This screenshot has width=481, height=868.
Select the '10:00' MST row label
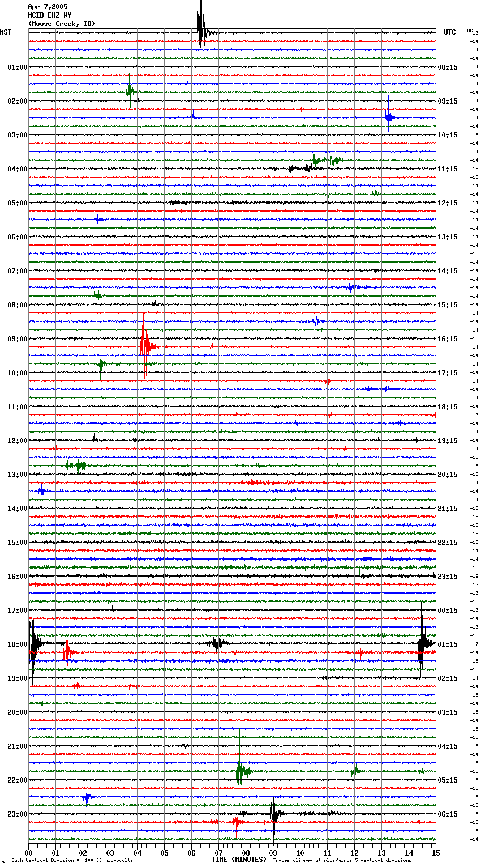(18, 373)
